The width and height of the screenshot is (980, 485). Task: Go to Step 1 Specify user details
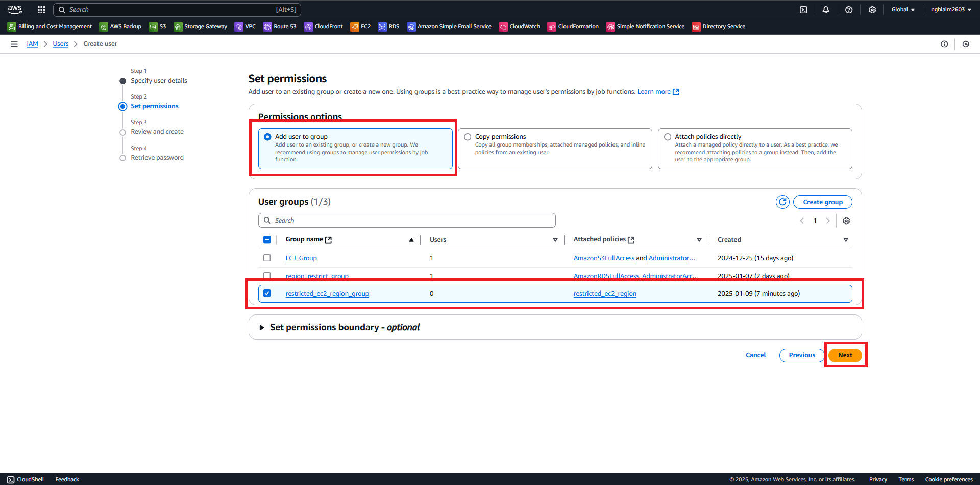point(159,81)
